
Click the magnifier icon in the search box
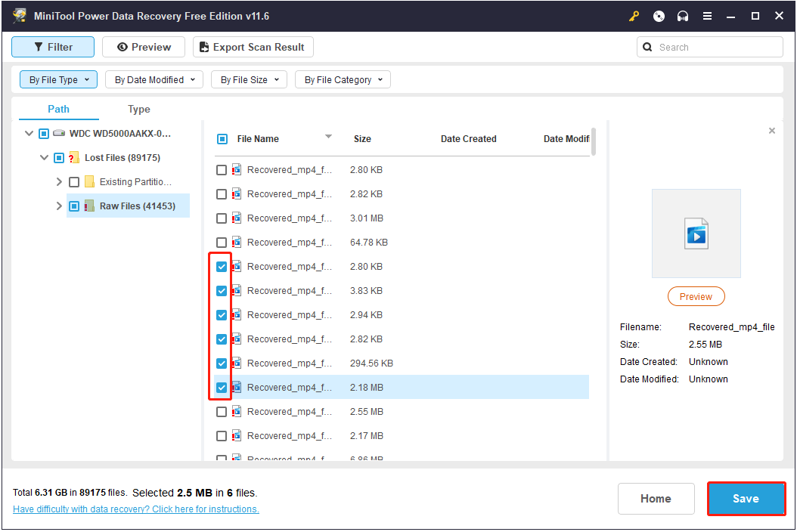click(x=647, y=48)
